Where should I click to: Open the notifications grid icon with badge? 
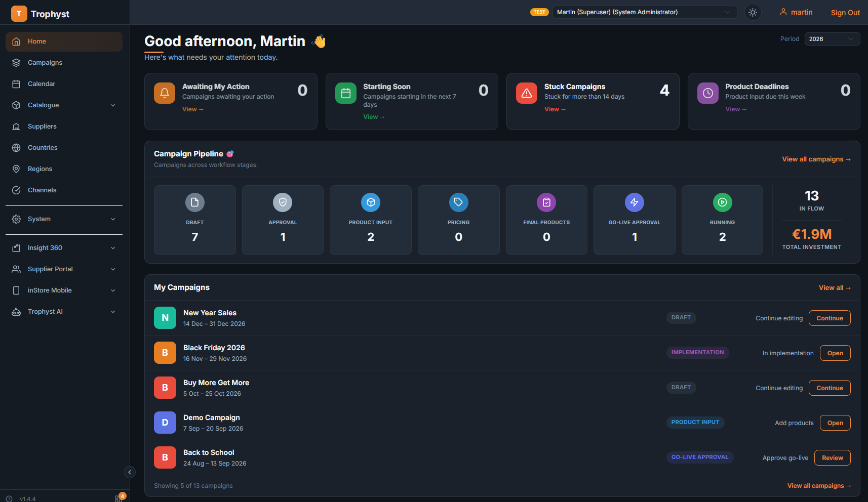point(119,498)
